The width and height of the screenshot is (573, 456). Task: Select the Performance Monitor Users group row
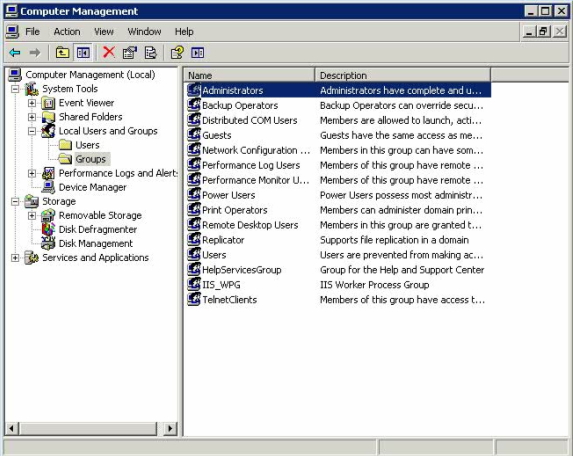(255, 180)
